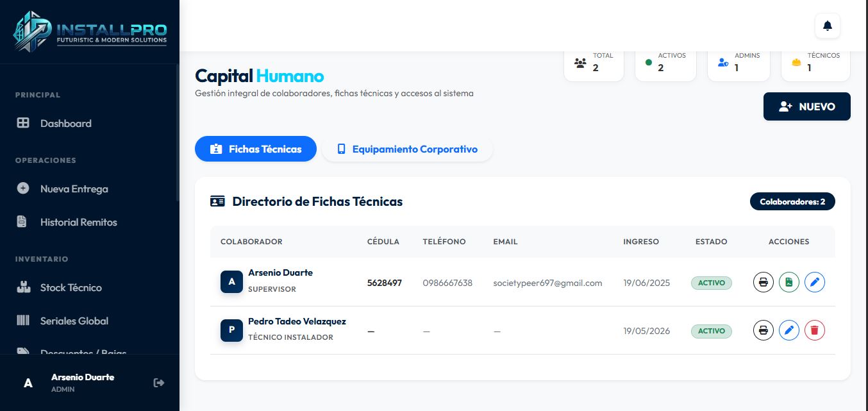Image resolution: width=868 pixels, height=411 pixels.
Task: Edit Pedro Tadeo Velazquez with pencil icon
Action: point(789,330)
